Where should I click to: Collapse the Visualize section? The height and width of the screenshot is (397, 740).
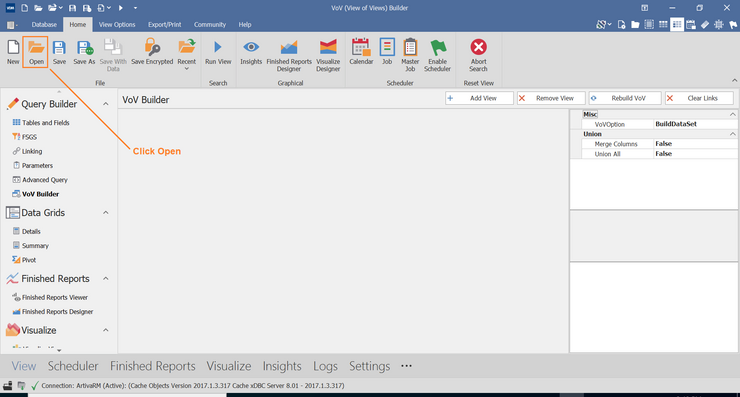point(106,330)
